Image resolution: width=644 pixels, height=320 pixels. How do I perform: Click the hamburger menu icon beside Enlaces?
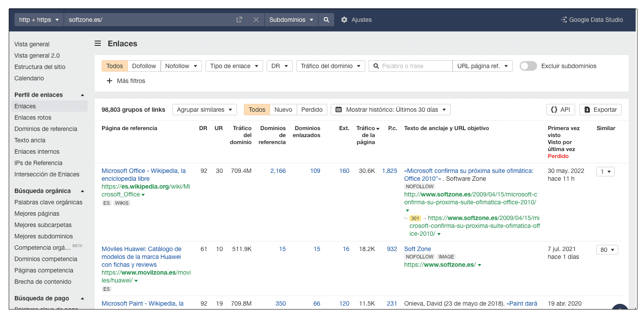(98, 44)
